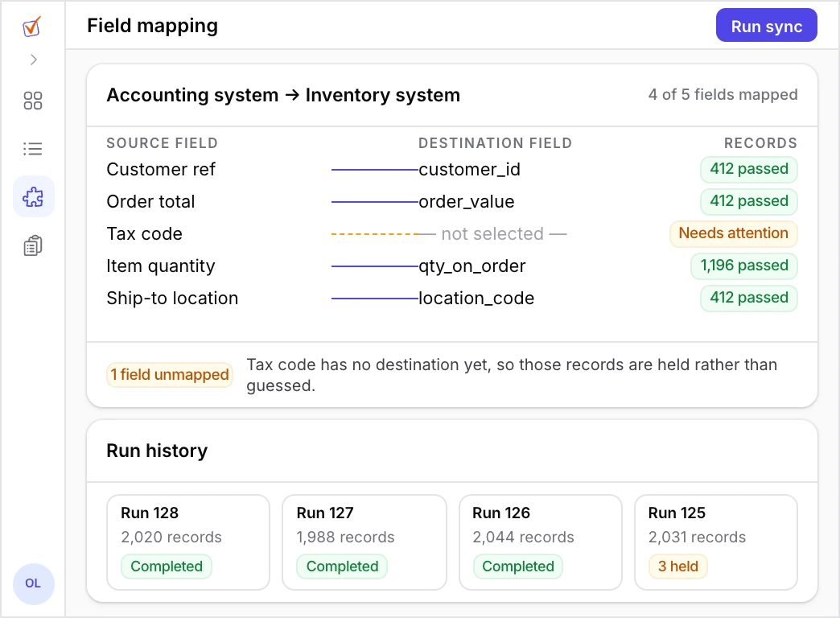
Task: Click the app logo checkmark icon
Action: 32,27
